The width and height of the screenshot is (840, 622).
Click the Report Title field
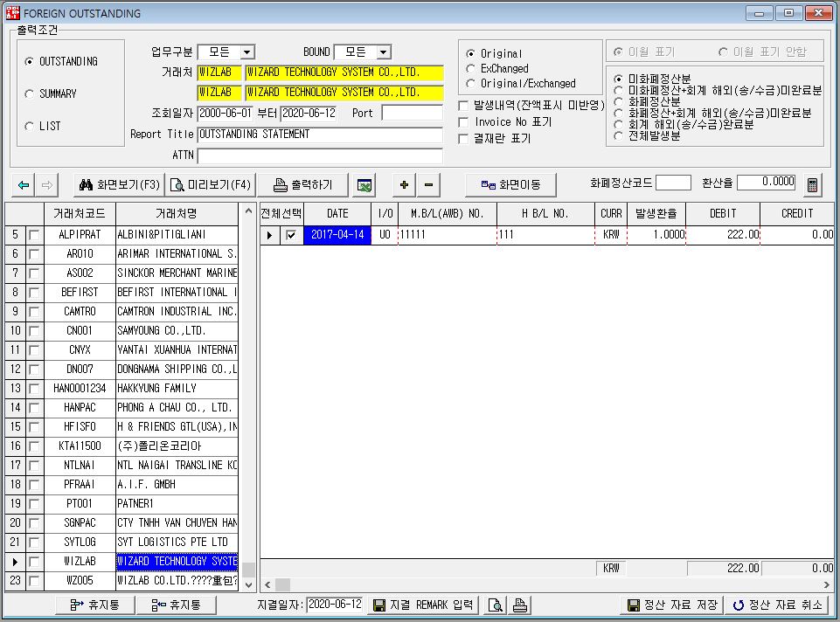click(x=320, y=135)
